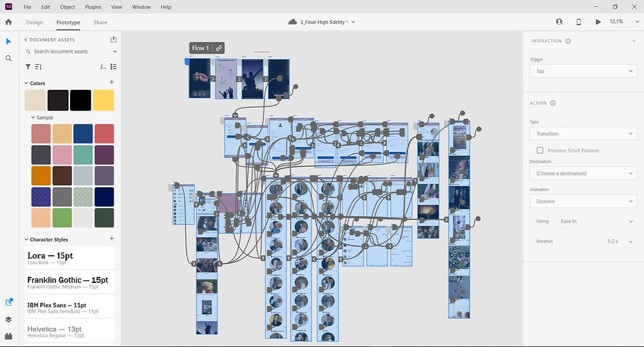Open the Trigger Tap dropdown

[x=583, y=71]
